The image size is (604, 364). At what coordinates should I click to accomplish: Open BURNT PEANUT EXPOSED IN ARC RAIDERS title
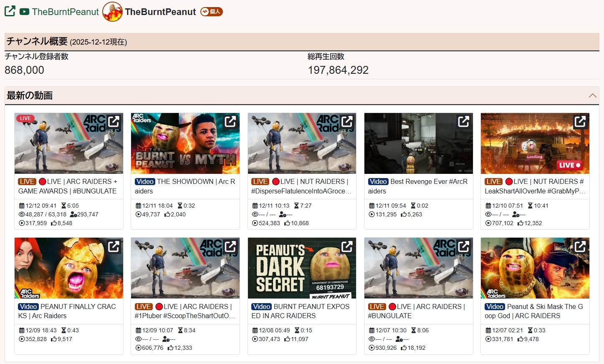point(301,311)
